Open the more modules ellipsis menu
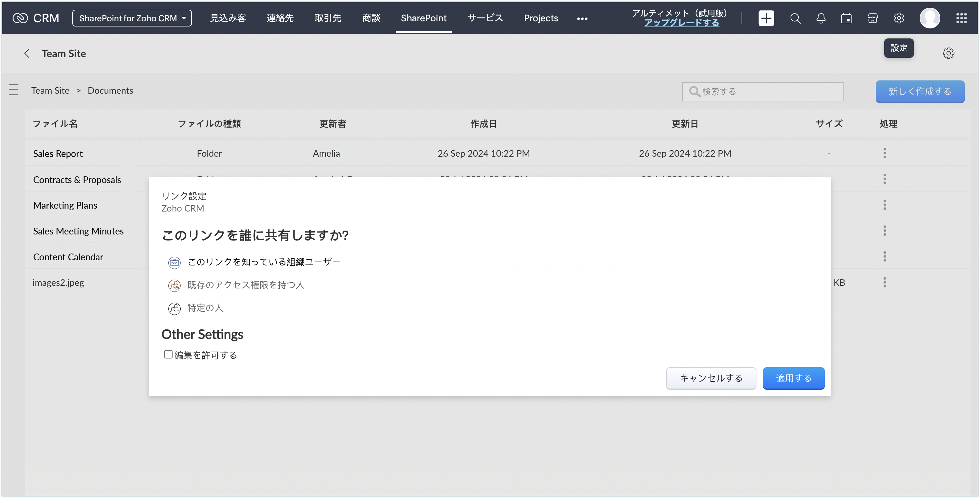Screen dimensions: 980x498 coord(582,19)
